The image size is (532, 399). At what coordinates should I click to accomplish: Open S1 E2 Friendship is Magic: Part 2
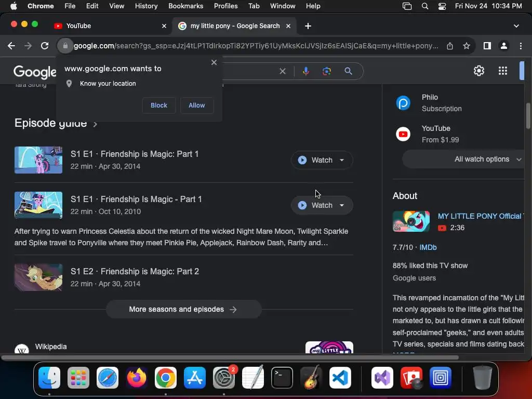(x=135, y=271)
